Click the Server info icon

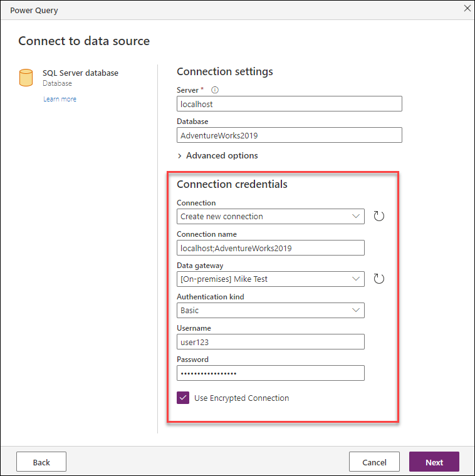coord(215,90)
